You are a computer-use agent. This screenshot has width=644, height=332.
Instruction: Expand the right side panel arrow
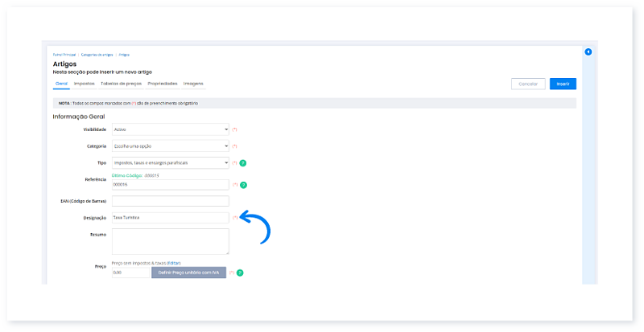click(588, 52)
